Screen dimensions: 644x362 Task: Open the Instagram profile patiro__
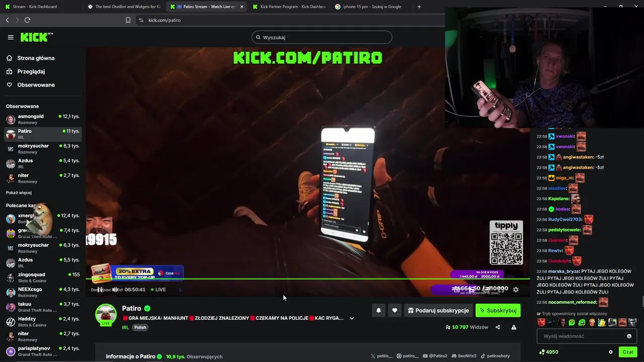point(408,356)
